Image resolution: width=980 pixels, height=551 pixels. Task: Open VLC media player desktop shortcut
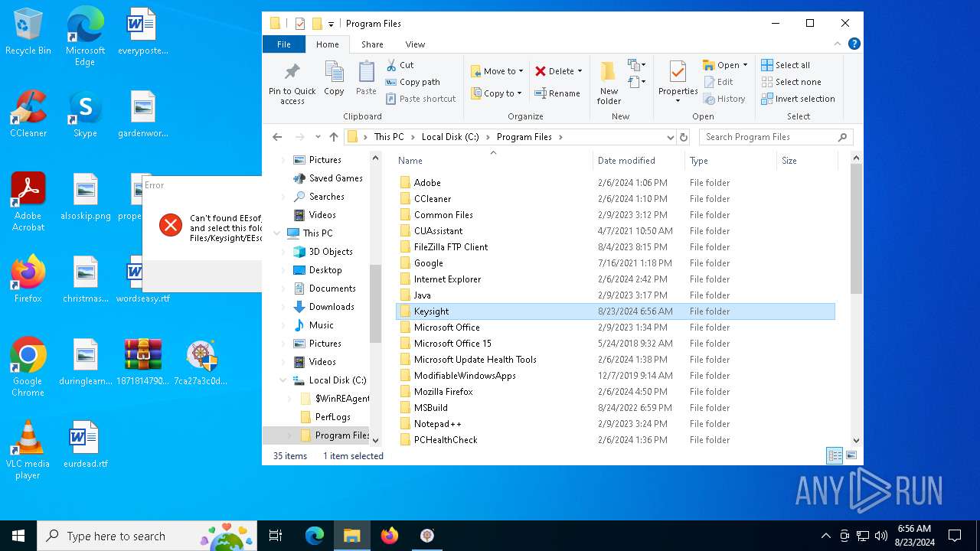point(28,450)
